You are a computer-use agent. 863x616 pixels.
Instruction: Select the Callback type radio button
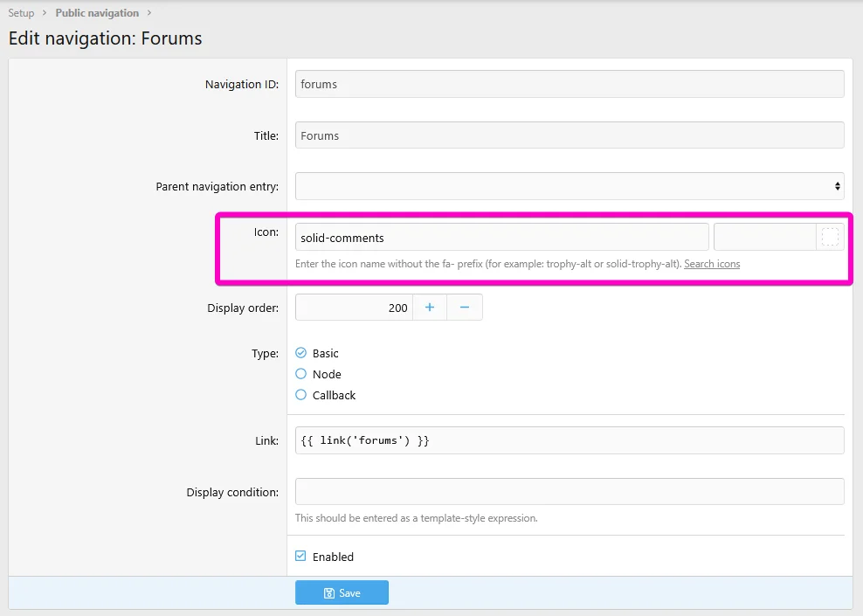pyautogui.click(x=301, y=395)
